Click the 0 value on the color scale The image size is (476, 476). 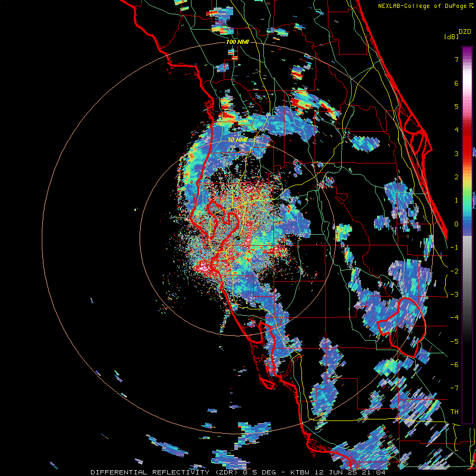point(456,224)
